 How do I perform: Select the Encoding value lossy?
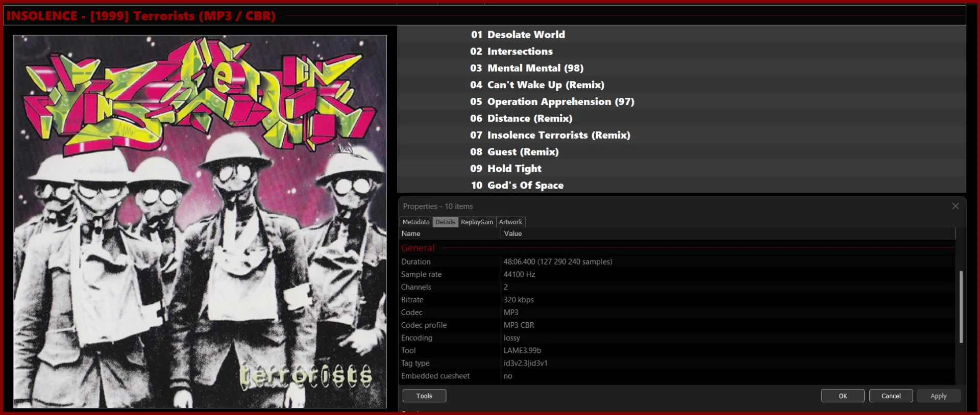coord(512,338)
